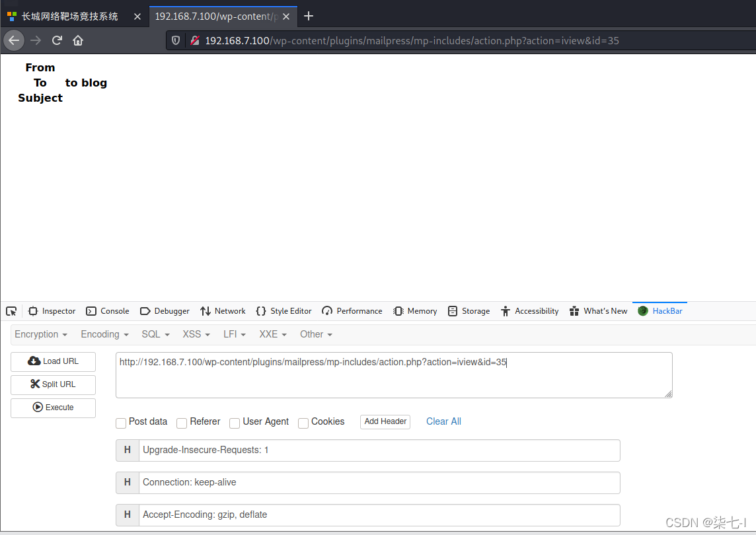The image size is (756, 535).
Task: Click H button beside Connection header
Action: 128,482
